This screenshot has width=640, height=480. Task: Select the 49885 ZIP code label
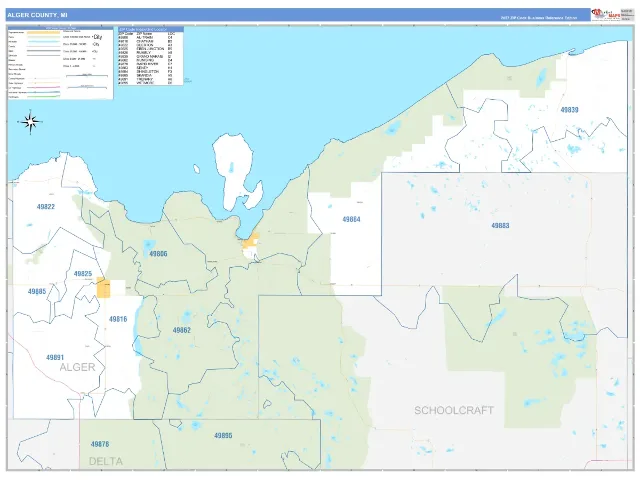tap(37, 291)
